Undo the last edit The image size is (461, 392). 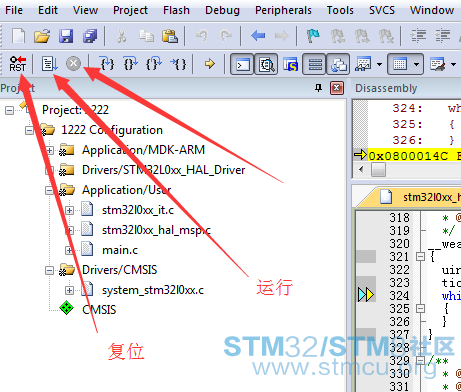point(202,35)
